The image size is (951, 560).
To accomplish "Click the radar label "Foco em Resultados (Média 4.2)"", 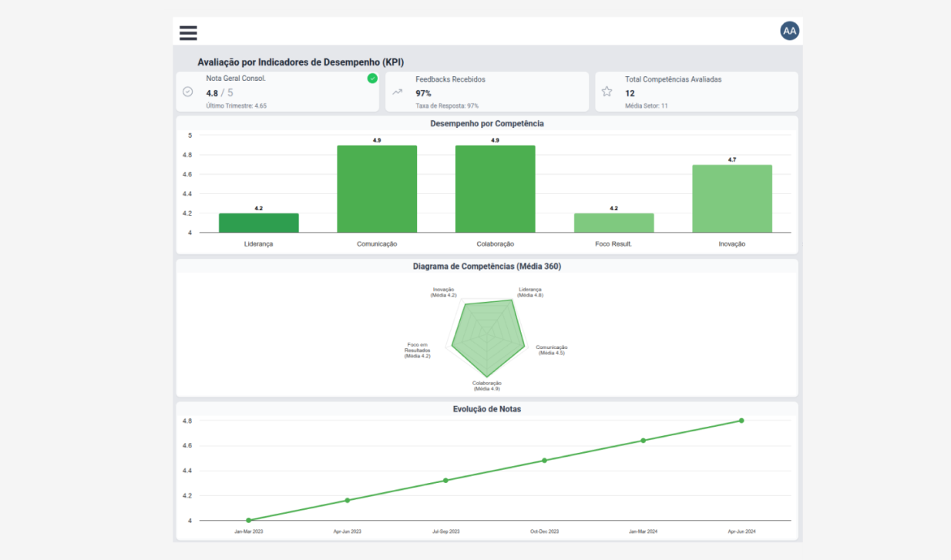I will pos(418,350).
